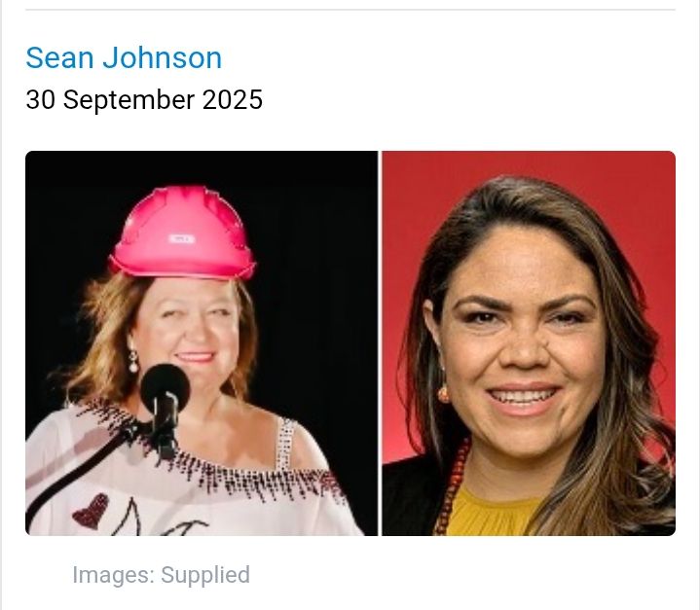Click the pearl earring in left photo
This screenshot has height=610, width=700.
click(x=133, y=362)
